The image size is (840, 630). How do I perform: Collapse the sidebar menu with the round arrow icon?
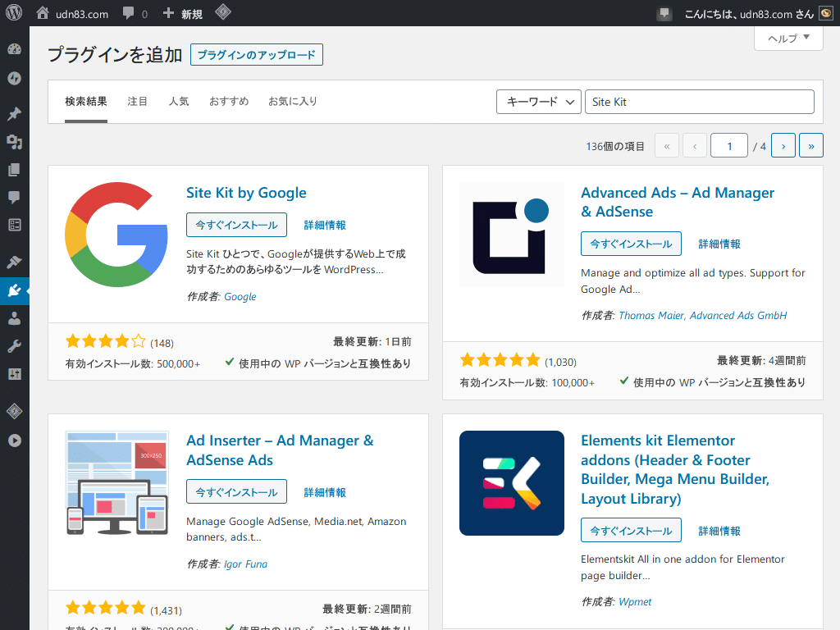[15, 441]
